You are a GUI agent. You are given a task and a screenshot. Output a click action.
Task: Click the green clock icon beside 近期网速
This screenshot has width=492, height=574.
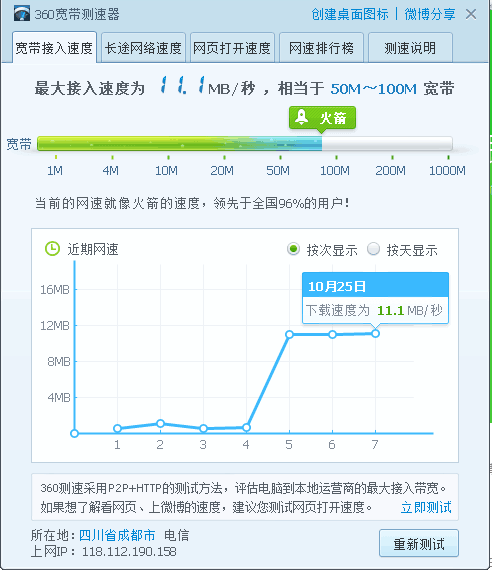52,249
